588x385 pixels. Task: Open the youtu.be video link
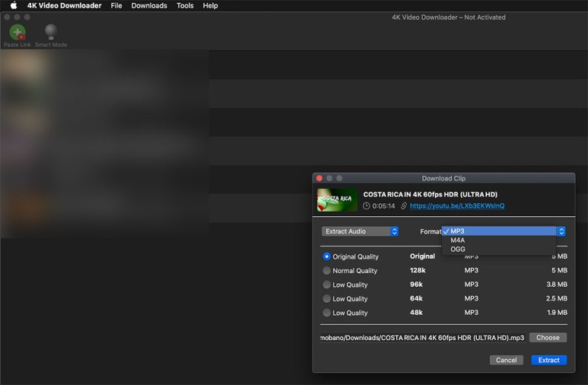[x=456, y=205]
